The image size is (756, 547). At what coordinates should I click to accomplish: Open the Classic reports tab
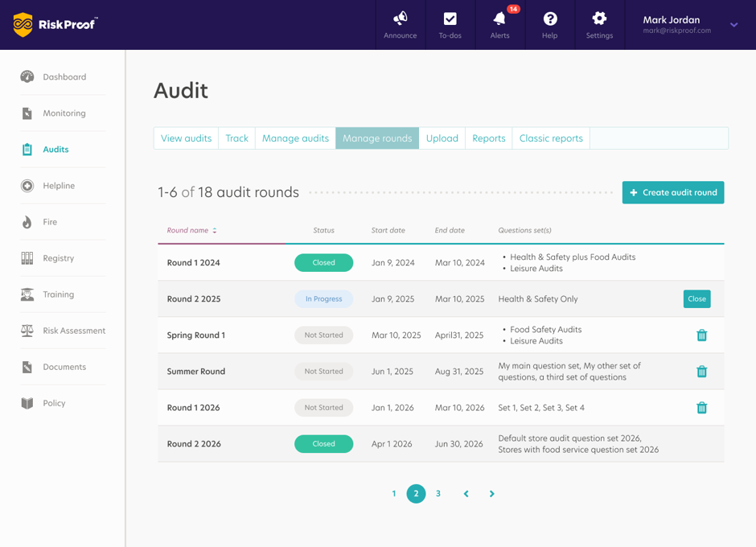551,138
